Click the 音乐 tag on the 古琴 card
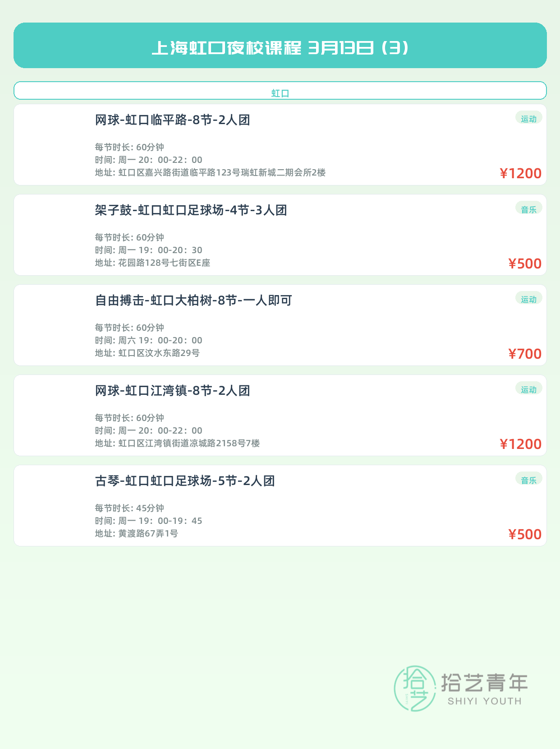 click(528, 480)
